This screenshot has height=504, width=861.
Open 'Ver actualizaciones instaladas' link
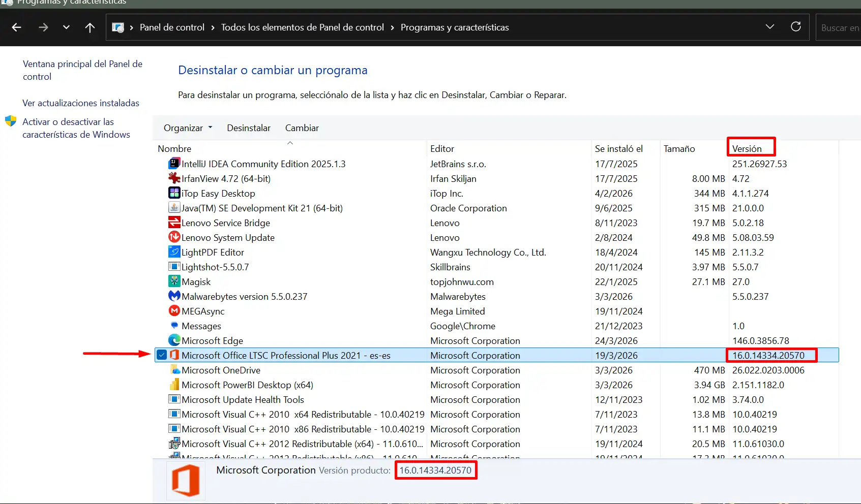81,103
